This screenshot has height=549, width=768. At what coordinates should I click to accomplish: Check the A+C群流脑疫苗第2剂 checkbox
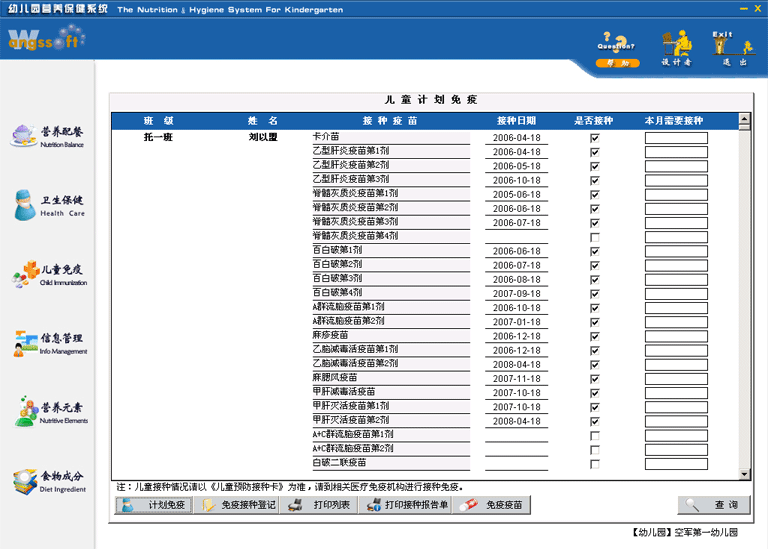click(x=595, y=450)
